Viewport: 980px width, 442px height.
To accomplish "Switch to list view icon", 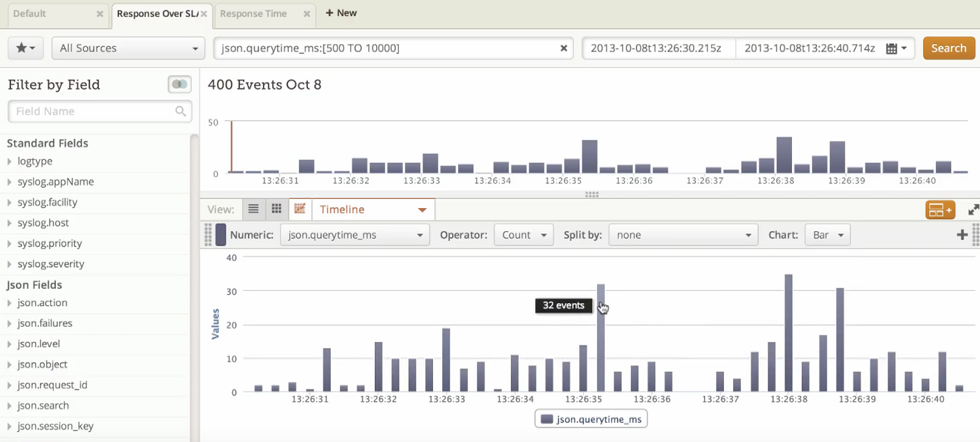I will tap(253, 209).
